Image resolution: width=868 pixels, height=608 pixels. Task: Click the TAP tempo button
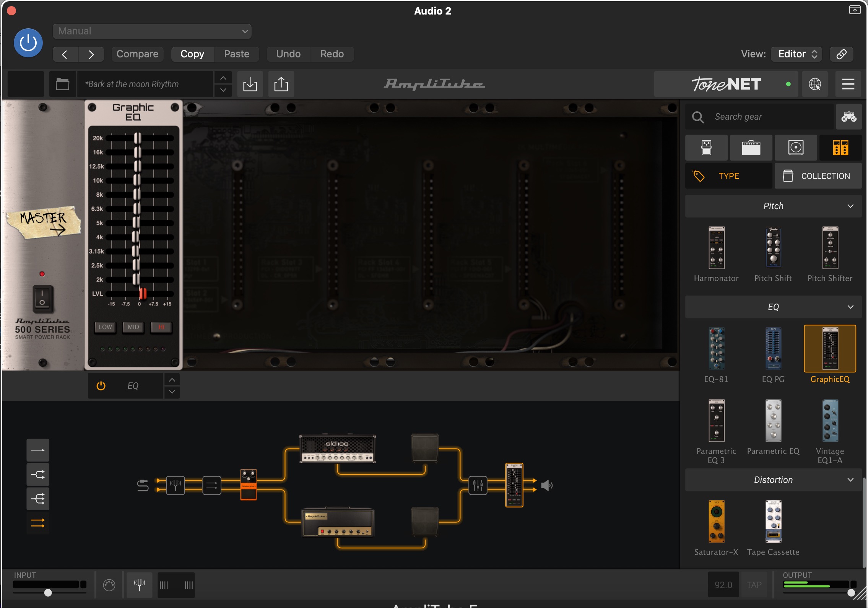point(754,585)
